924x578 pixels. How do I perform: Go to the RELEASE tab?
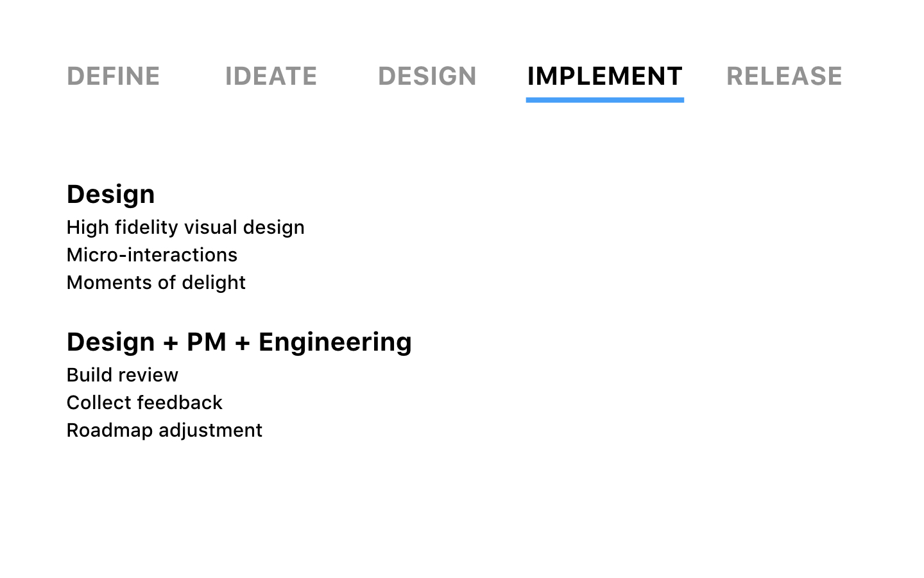(784, 76)
